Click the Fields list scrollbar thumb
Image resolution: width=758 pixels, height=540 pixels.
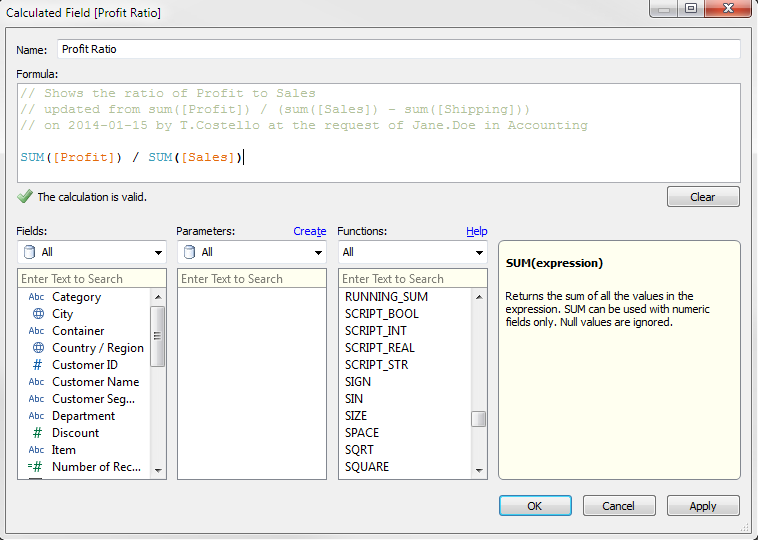coord(158,336)
